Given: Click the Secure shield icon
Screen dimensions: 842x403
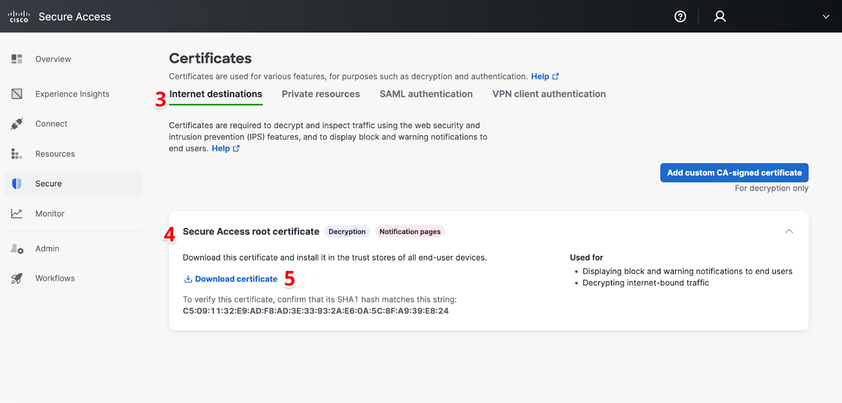Looking at the screenshot, I should click(17, 184).
